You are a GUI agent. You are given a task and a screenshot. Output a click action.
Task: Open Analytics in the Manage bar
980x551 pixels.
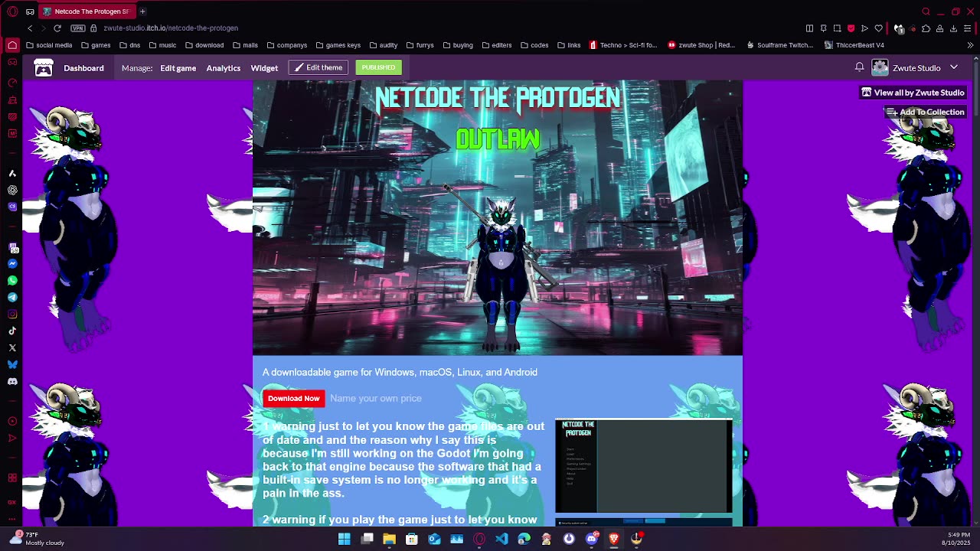pos(223,68)
